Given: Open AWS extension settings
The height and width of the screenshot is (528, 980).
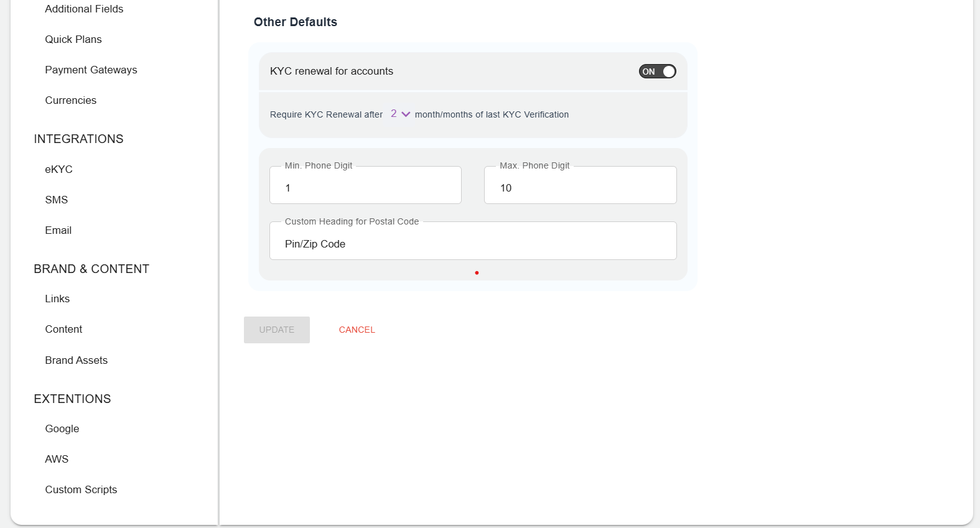Looking at the screenshot, I should [x=57, y=459].
